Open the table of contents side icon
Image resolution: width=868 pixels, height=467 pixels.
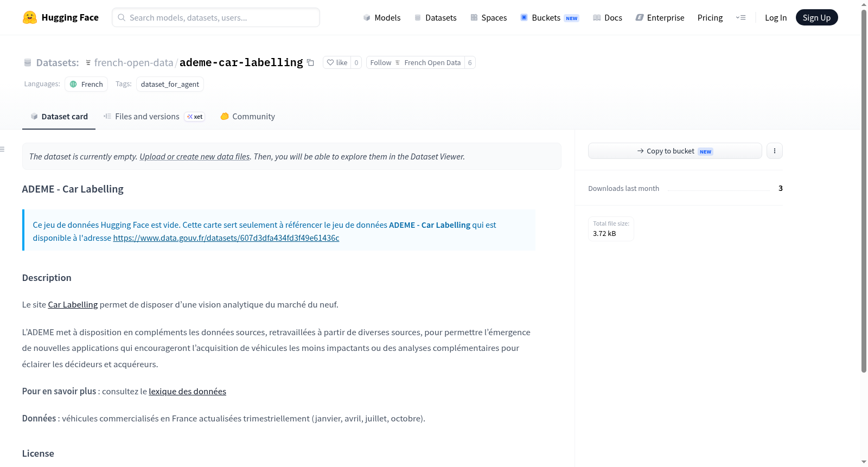[3, 149]
